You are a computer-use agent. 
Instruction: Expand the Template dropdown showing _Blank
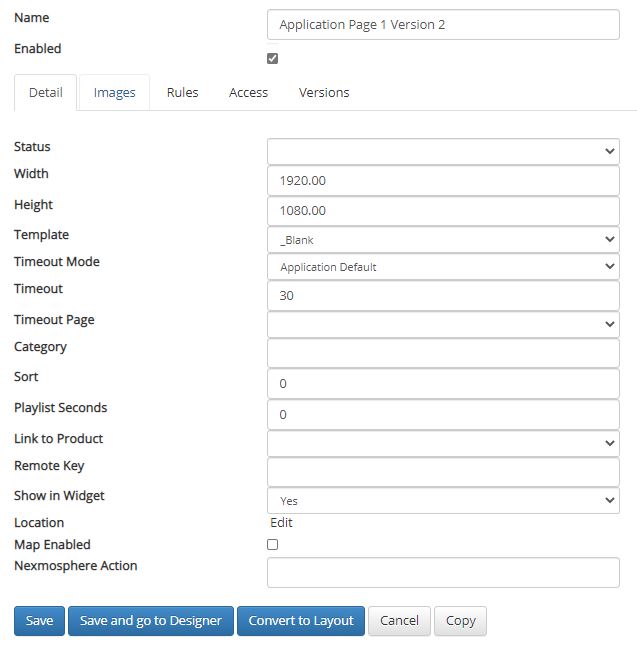(x=443, y=239)
